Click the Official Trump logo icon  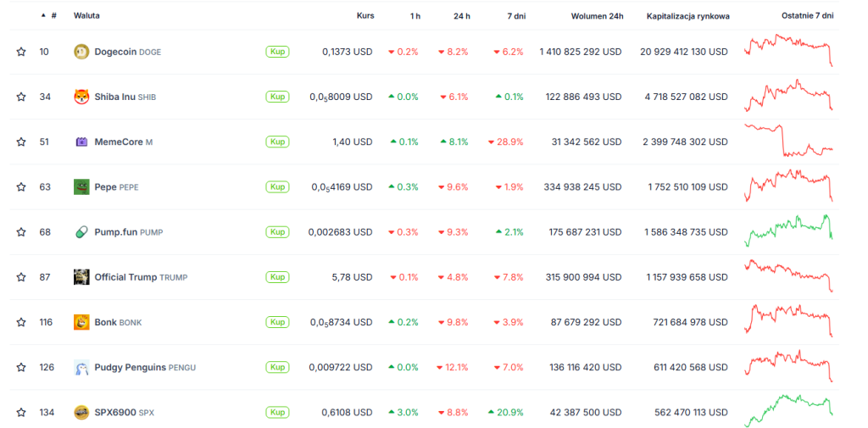pos(81,277)
